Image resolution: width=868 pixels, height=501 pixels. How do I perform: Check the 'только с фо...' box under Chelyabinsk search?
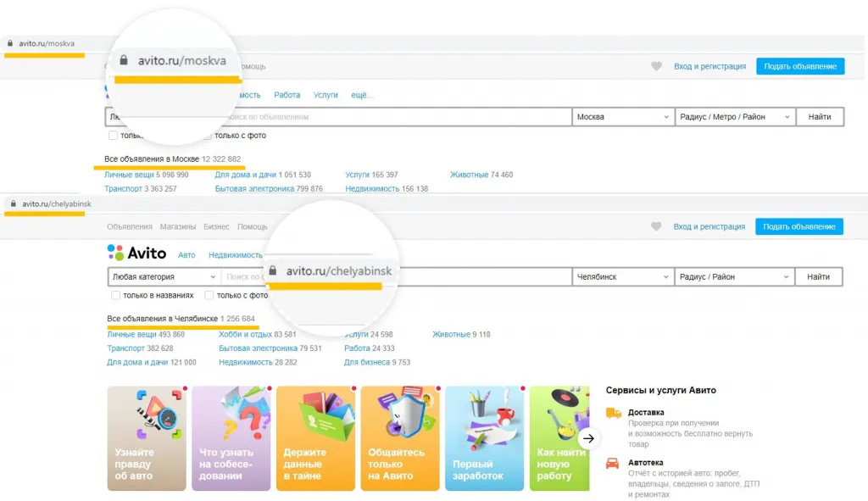point(209,296)
